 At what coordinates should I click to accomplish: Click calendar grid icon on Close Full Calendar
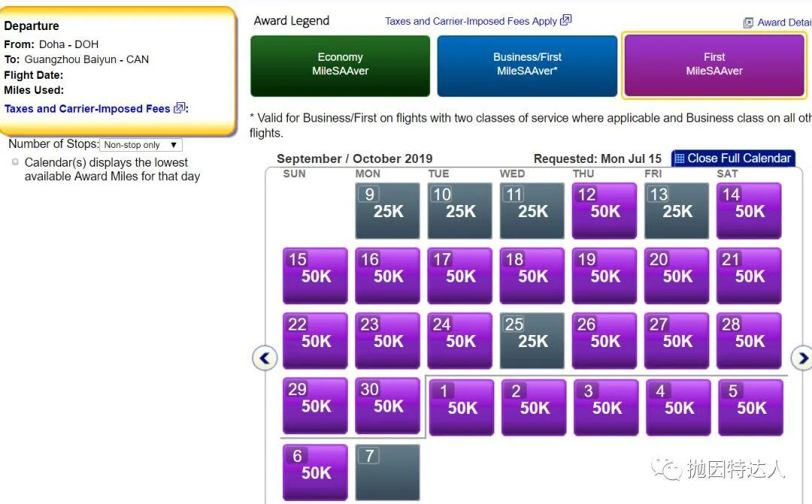point(680,158)
